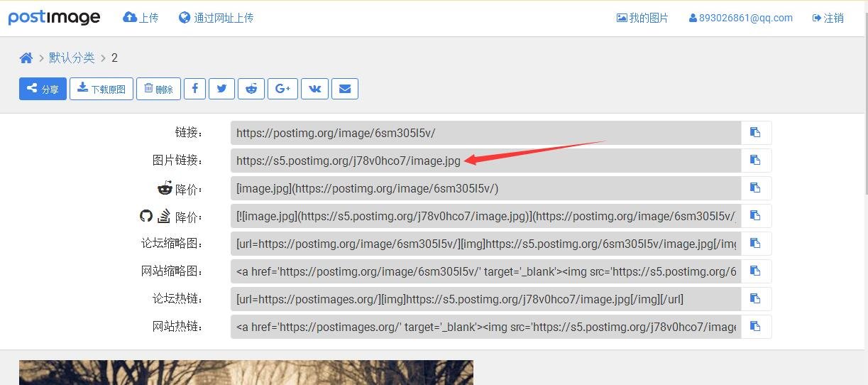Select the 论坛缩略图 BBCode field
Image resolution: width=868 pixels, height=385 pixels.
[x=486, y=244]
